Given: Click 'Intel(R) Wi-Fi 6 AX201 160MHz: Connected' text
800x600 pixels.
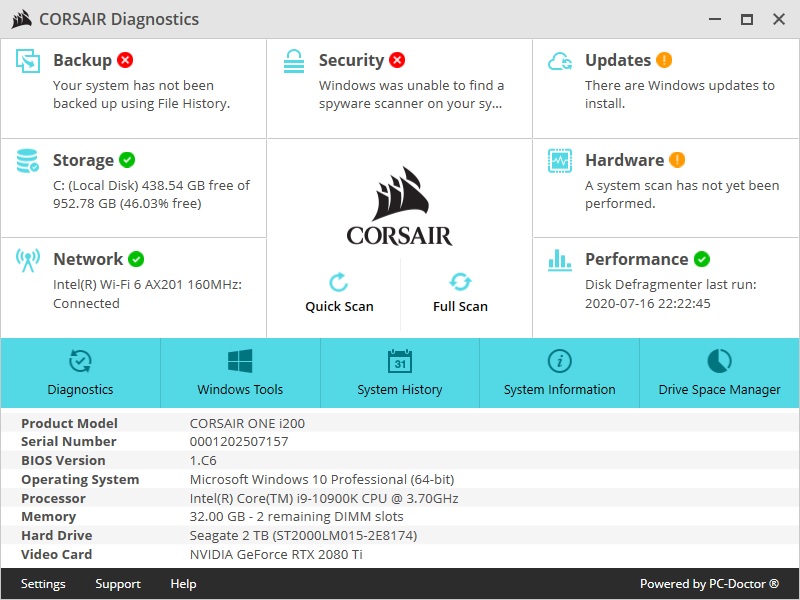Looking at the screenshot, I should click(147, 294).
